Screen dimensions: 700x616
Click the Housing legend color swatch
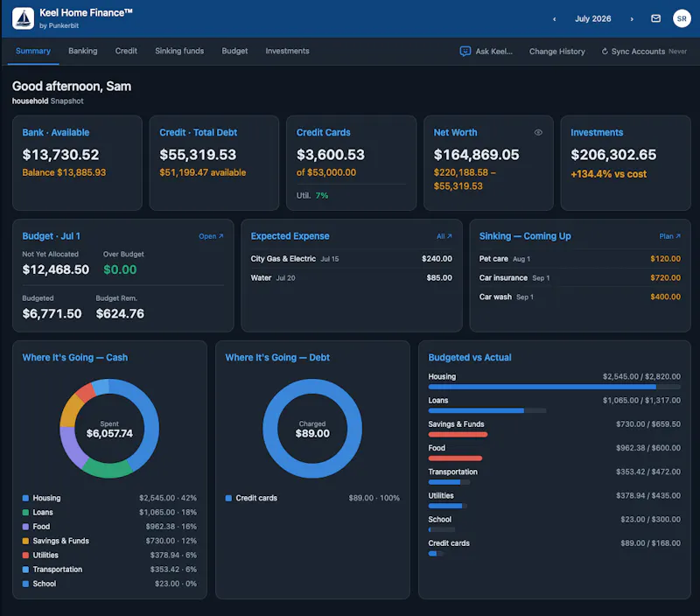pos(25,498)
